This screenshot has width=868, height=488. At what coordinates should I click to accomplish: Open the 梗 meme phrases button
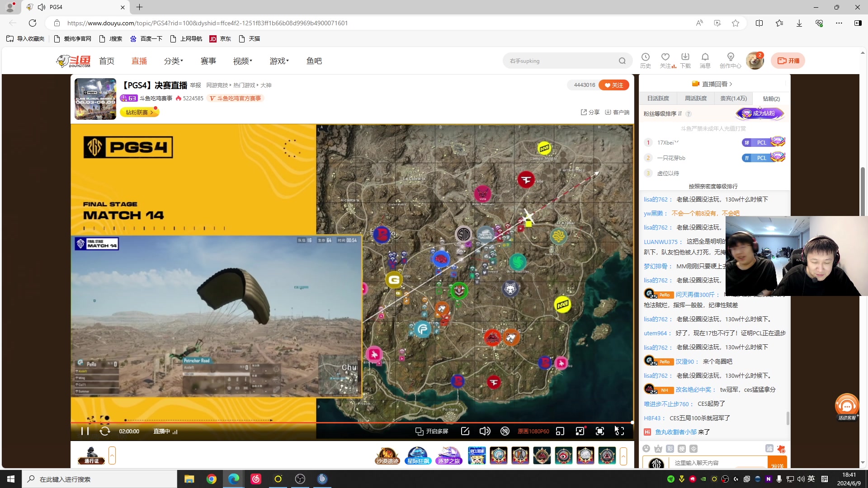click(682, 449)
